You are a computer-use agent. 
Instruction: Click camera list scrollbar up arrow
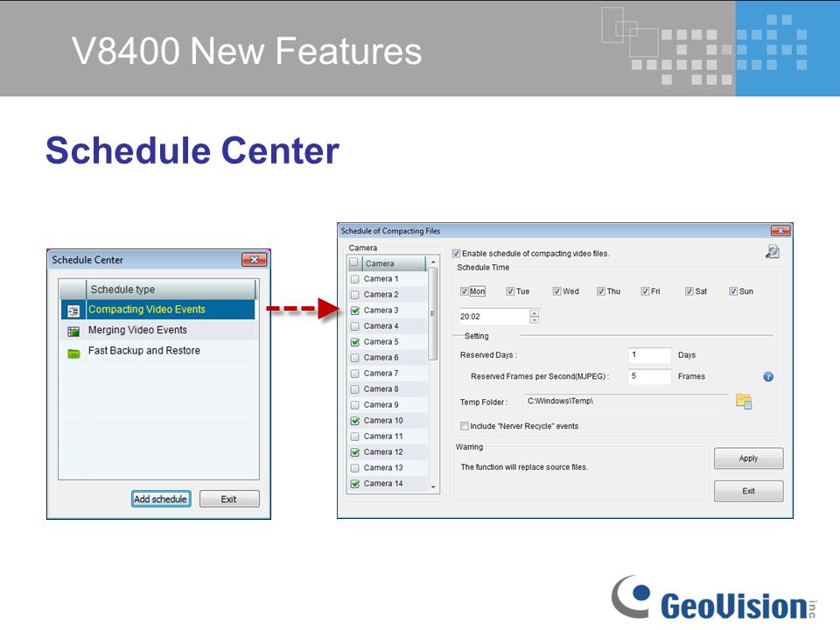pos(433,262)
